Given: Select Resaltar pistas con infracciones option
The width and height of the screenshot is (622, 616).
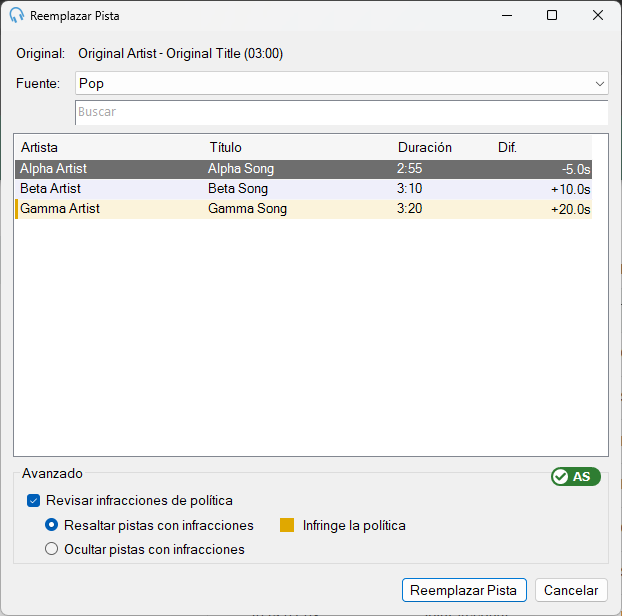Looking at the screenshot, I should coord(52,525).
